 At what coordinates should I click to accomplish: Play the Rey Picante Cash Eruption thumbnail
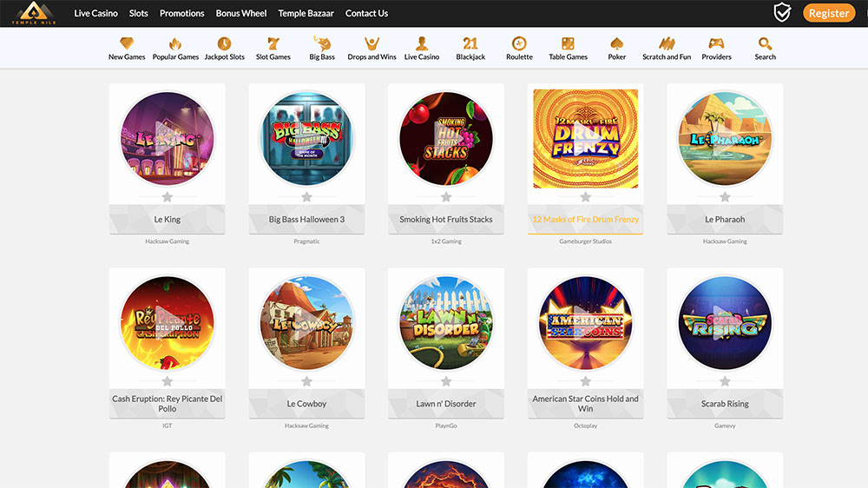(x=168, y=323)
